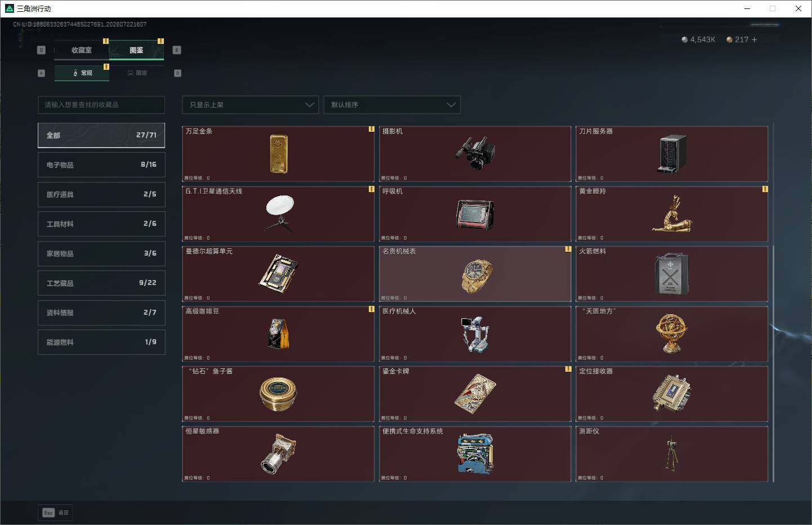Viewport: 812px width, 525px height.
Task: Select the gold bar item icon
Action: click(x=279, y=154)
